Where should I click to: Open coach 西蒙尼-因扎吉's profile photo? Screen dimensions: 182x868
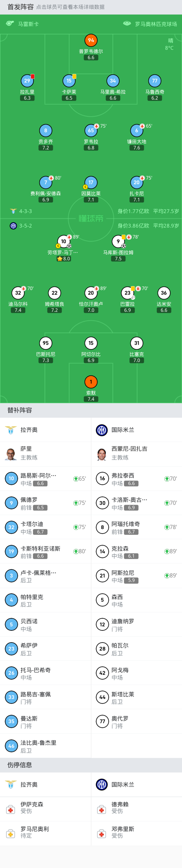point(102,454)
